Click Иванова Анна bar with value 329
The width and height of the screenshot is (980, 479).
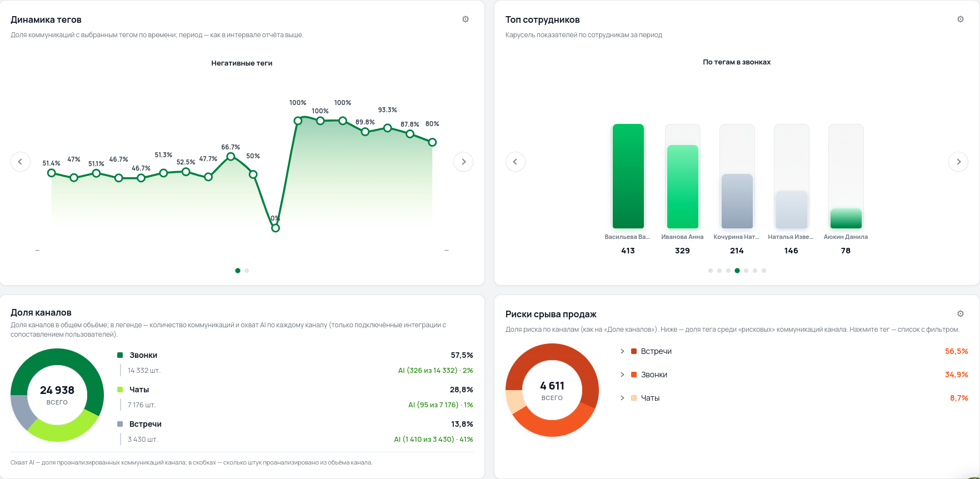[683, 187]
